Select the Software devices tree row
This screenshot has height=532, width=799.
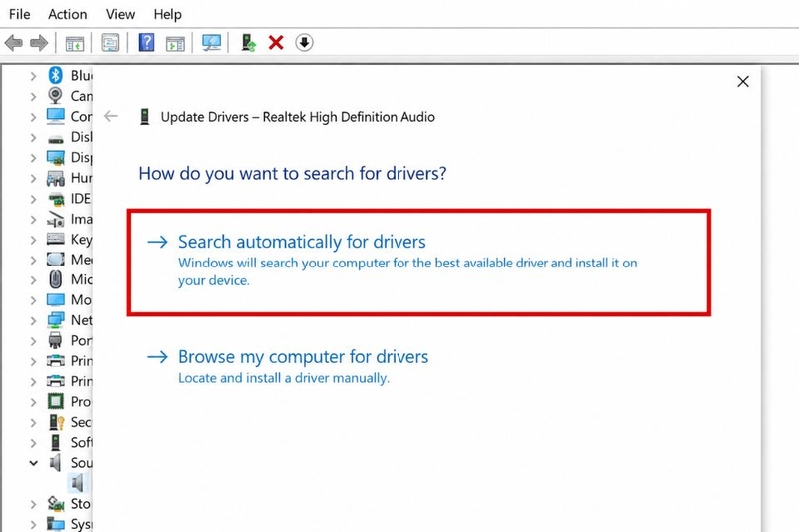click(60, 442)
